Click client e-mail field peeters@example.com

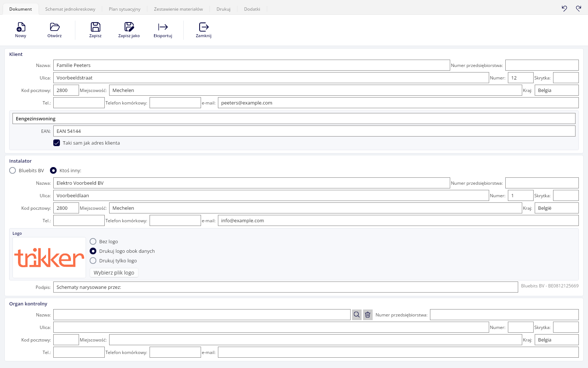tap(398, 103)
